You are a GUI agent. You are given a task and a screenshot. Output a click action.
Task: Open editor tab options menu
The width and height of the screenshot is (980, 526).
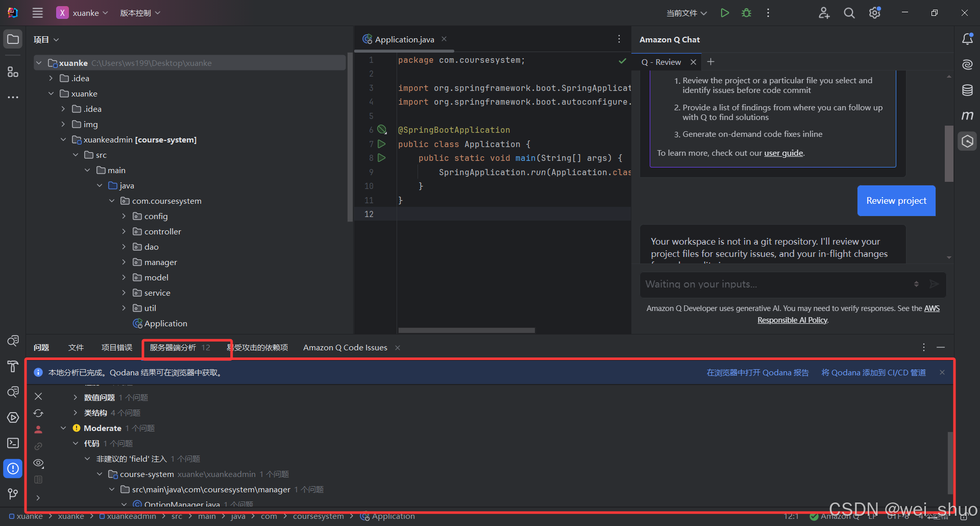coord(619,39)
